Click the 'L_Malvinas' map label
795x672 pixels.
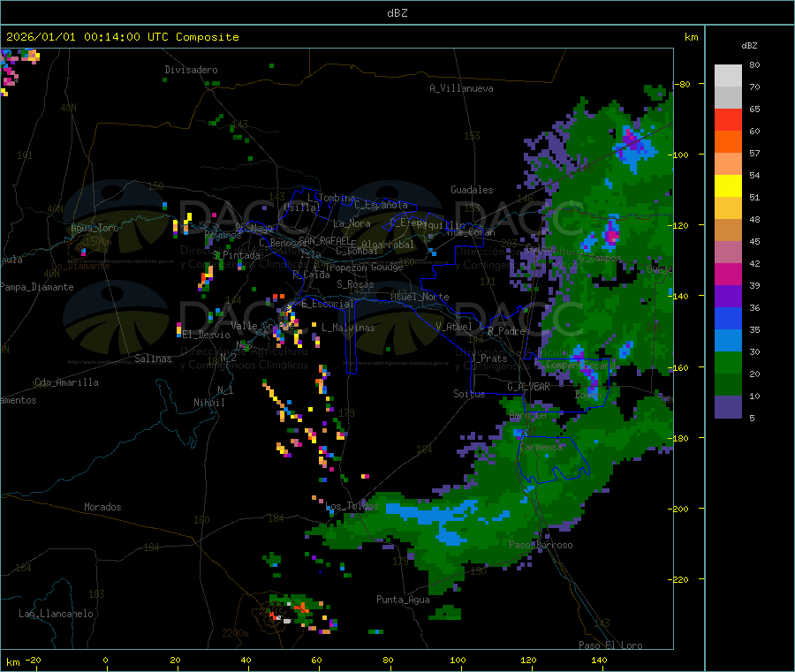[348, 328]
